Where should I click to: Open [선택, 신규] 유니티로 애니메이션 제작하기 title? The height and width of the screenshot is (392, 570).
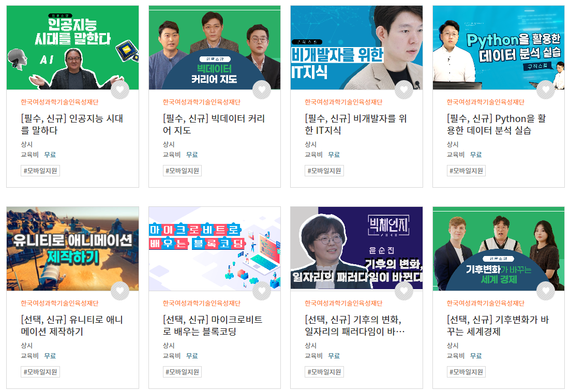pyautogui.click(x=72, y=325)
